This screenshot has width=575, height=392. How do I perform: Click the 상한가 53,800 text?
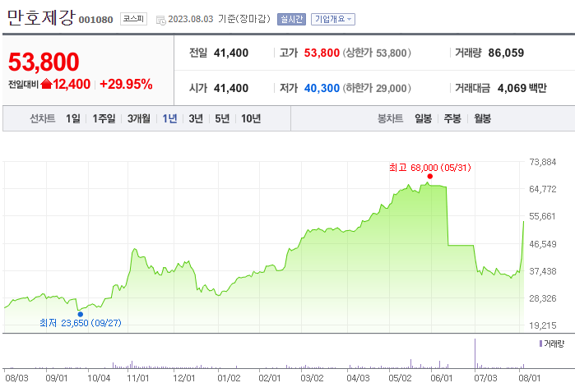377,53
